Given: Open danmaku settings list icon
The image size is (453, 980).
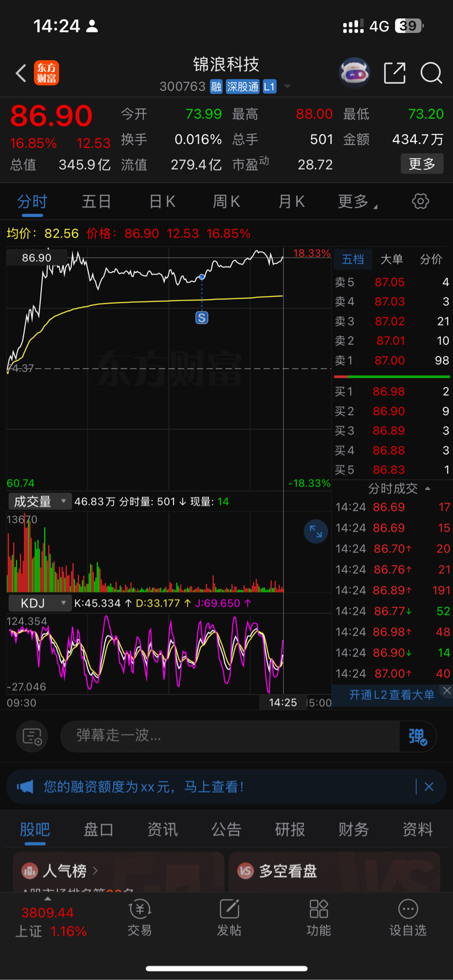Looking at the screenshot, I should click(x=32, y=736).
